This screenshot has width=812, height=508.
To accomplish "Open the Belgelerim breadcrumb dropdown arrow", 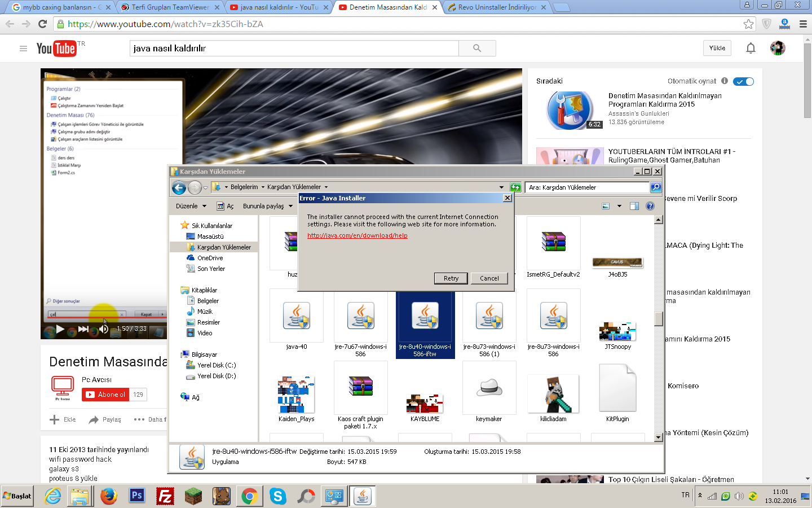I will pyautogui.click(x=263, y=187).
